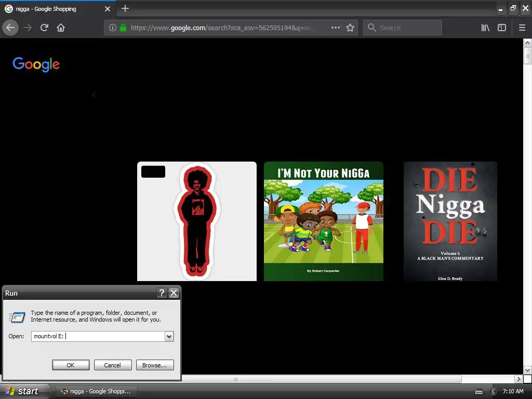
Task: Cancel the Run dialog
Action: 113,365
